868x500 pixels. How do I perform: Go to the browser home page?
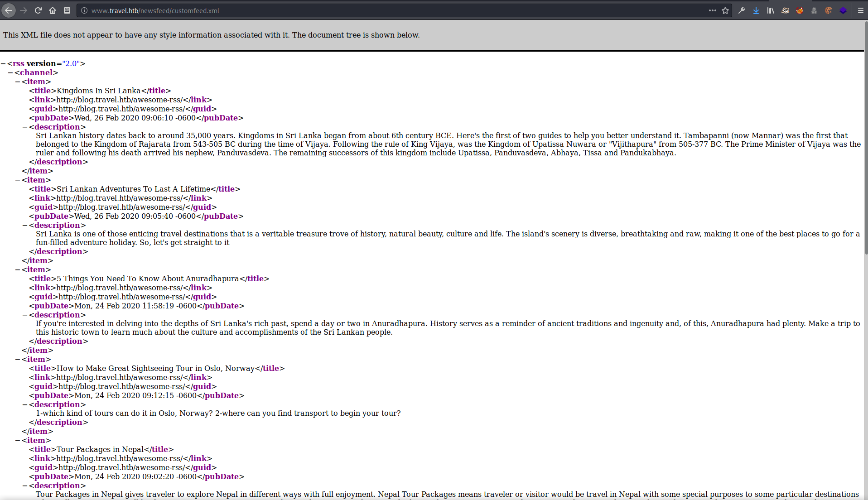coord(53,10)
